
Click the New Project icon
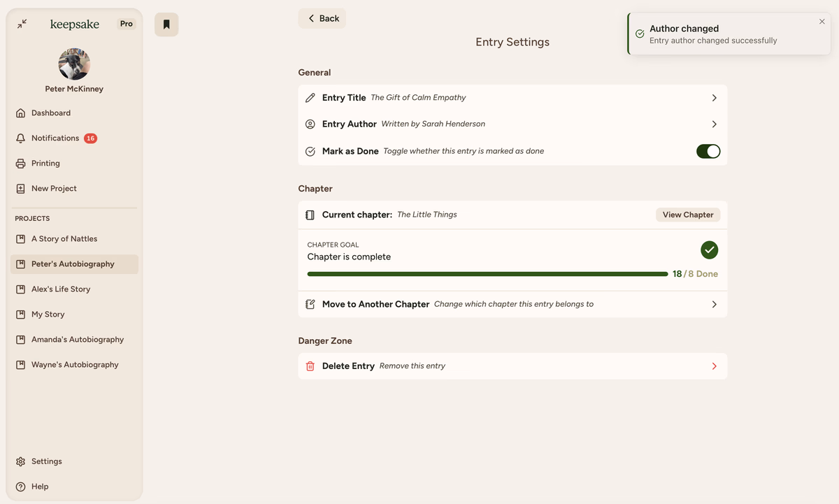point(21,189)
